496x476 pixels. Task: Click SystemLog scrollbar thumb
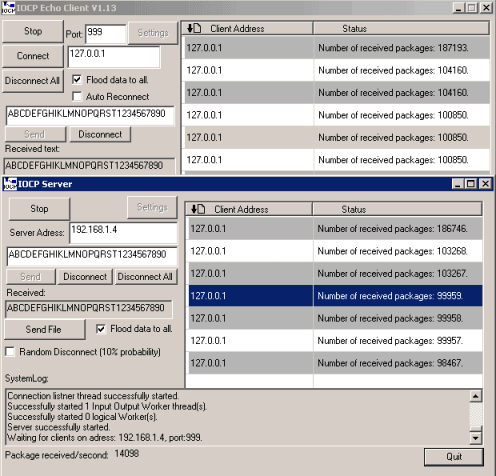coord(476,429)
